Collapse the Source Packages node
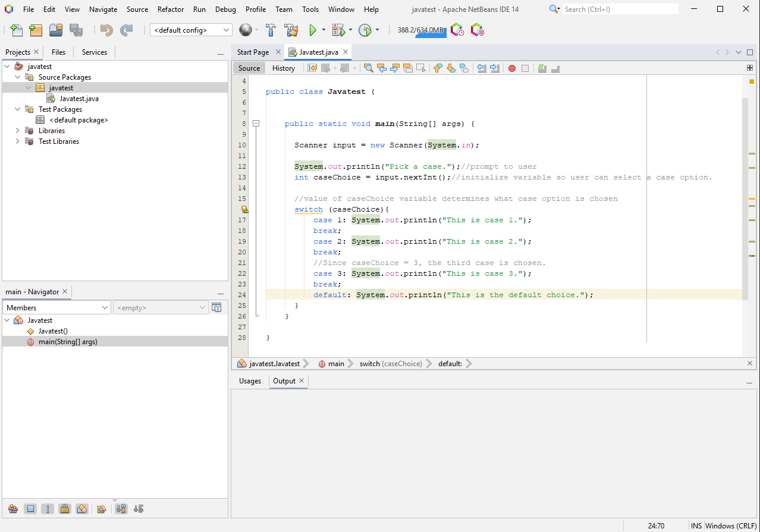Screen dimensions: 760x532 point(17,77)
